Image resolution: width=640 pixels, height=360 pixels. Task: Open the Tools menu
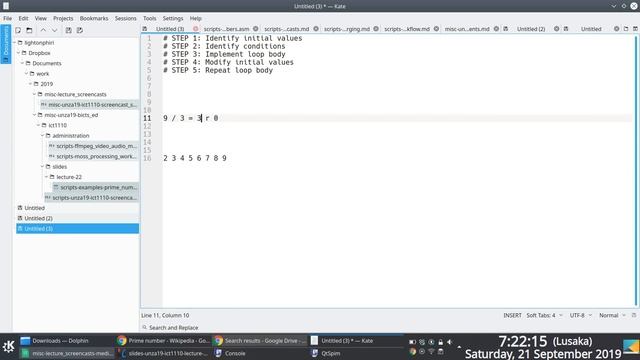pos(149,18)
